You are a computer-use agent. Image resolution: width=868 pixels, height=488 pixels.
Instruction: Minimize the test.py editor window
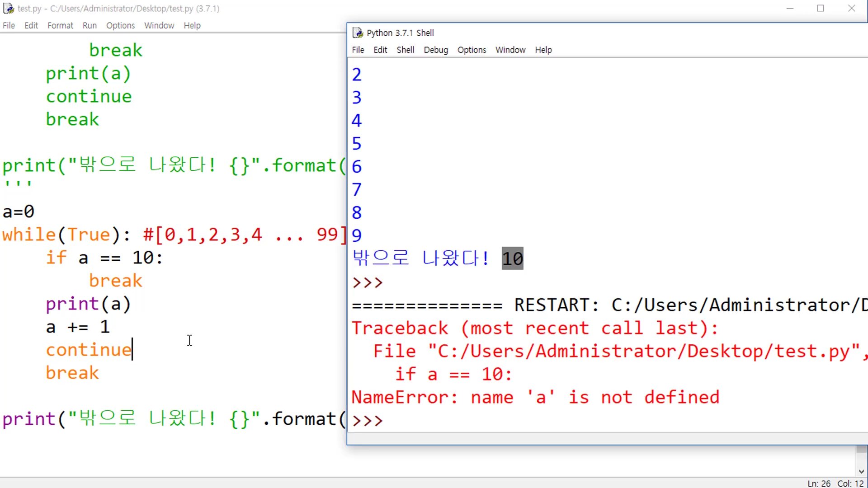pyautogui.click(x=790, y=8)
